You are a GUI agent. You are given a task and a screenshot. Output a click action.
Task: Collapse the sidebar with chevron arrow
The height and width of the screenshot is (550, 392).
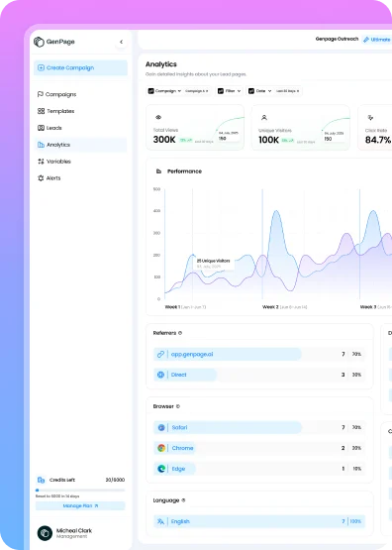pos(121,42)
